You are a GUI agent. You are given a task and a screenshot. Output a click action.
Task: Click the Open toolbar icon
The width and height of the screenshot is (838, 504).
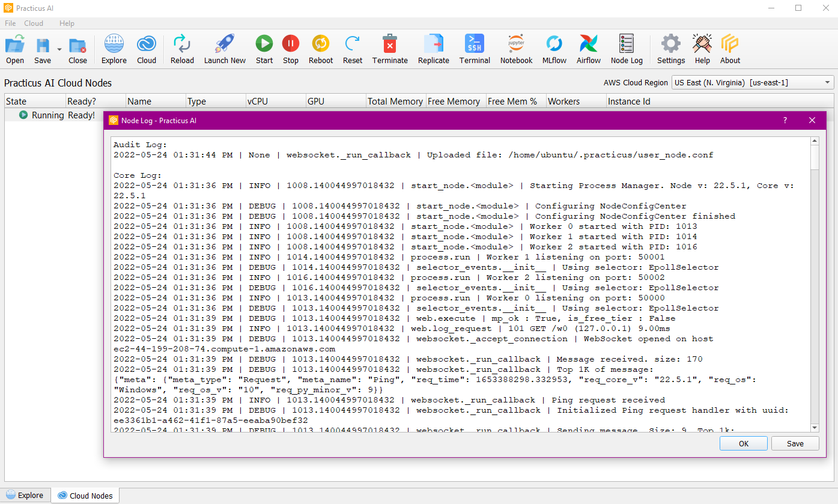[x=15, y=49]
